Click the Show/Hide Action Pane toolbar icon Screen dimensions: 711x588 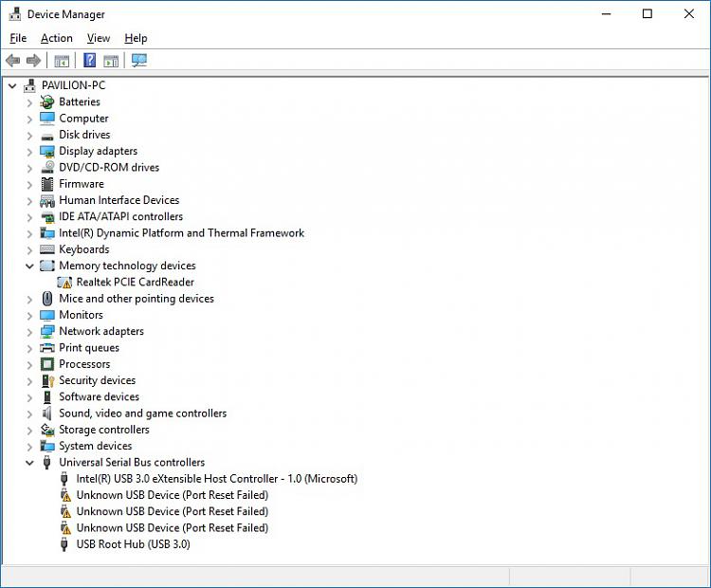pos(111,61)
